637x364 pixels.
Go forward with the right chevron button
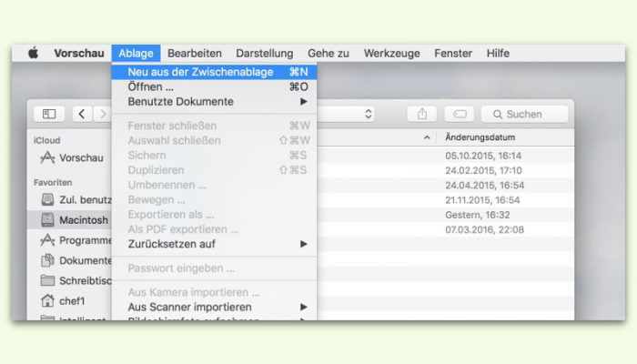pos(102,114)
